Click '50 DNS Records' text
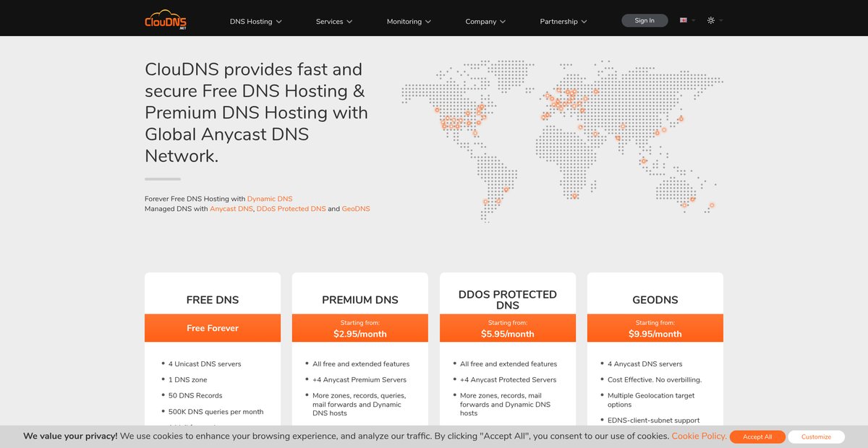This screenshot has height=448, width=868. coord(195,396)
